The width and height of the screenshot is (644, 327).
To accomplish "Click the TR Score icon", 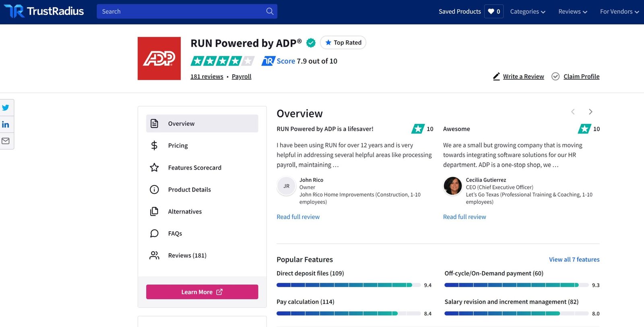I will [268, 61].
